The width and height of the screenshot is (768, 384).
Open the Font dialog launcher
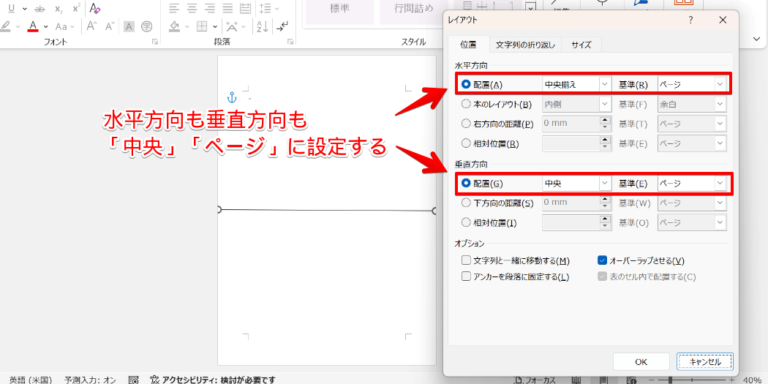[155, 42]
